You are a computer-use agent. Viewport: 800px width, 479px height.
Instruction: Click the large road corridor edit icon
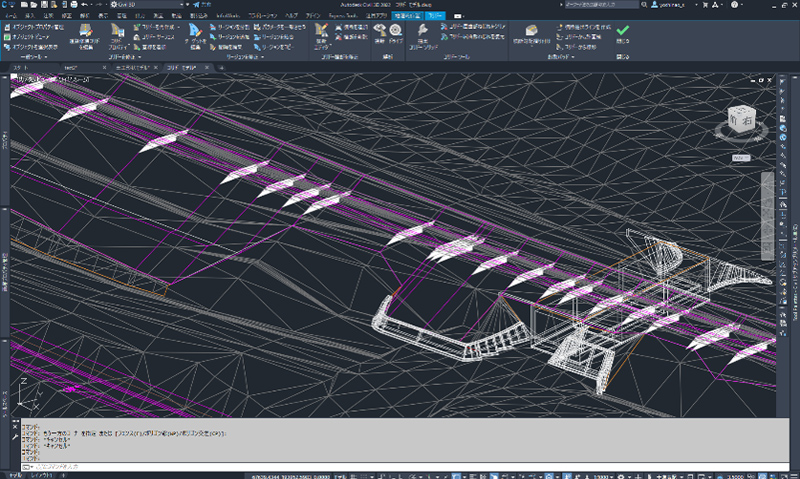click(x=85, y=36)
